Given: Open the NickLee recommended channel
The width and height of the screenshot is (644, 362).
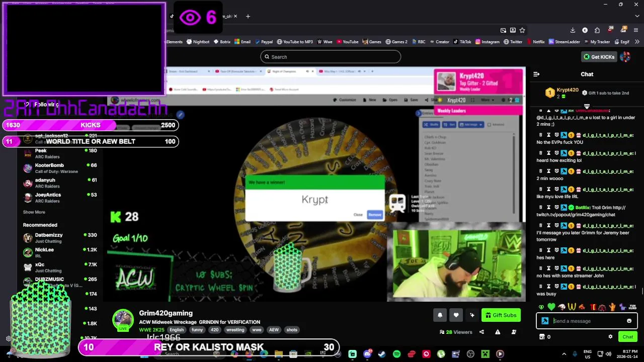Looking at the screenshot, I should point(60,252).
